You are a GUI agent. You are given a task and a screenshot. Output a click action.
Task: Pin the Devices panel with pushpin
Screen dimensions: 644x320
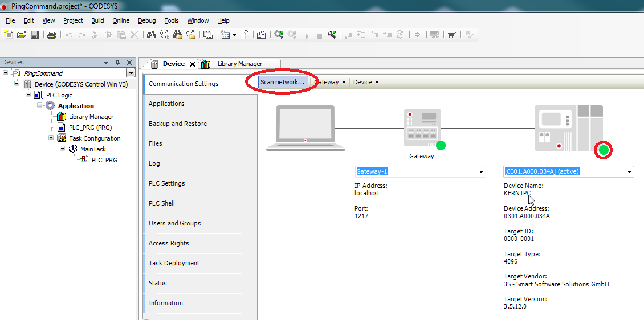pos(118,63)
